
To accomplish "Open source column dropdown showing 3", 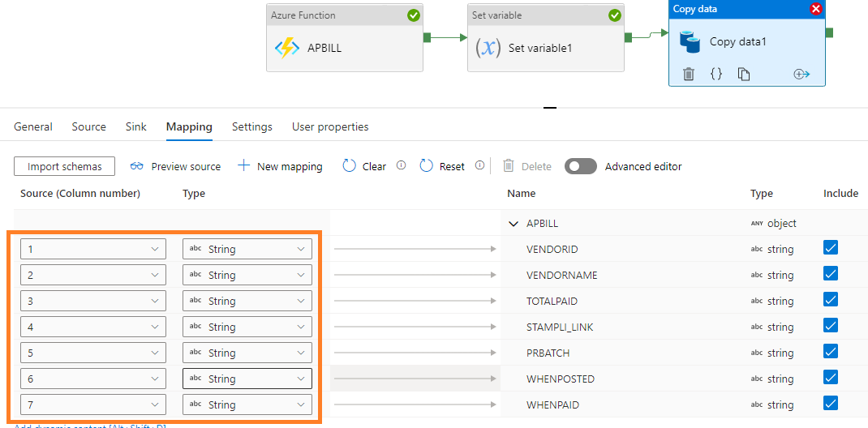I will [93, 301].
